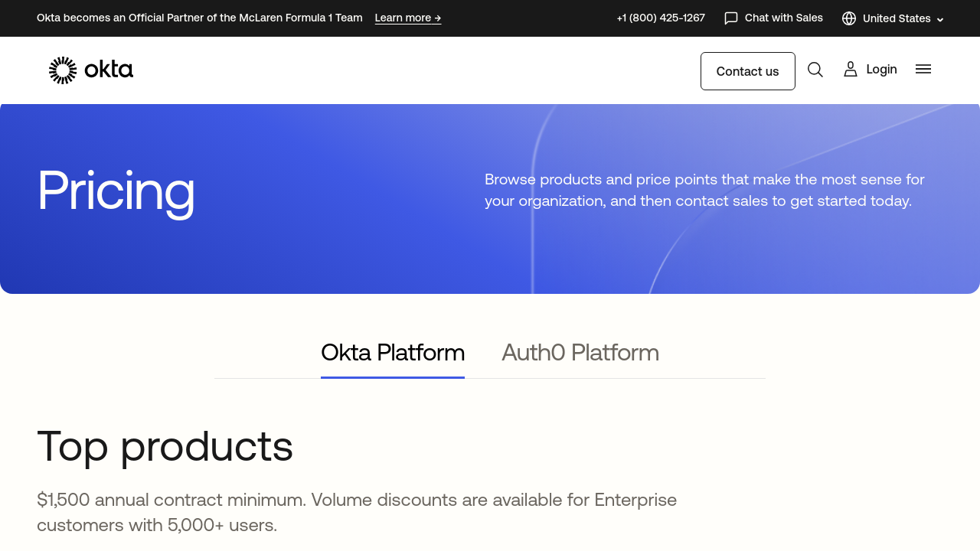Open the hamburger navigation menu
Screen dimensions: 980x551
pos(923,69)
